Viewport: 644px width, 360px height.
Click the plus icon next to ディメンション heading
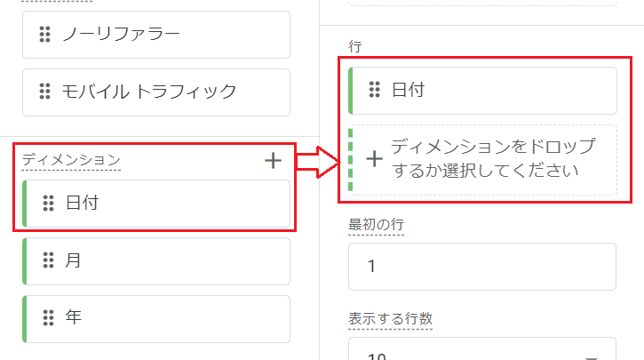pos(273,160)
